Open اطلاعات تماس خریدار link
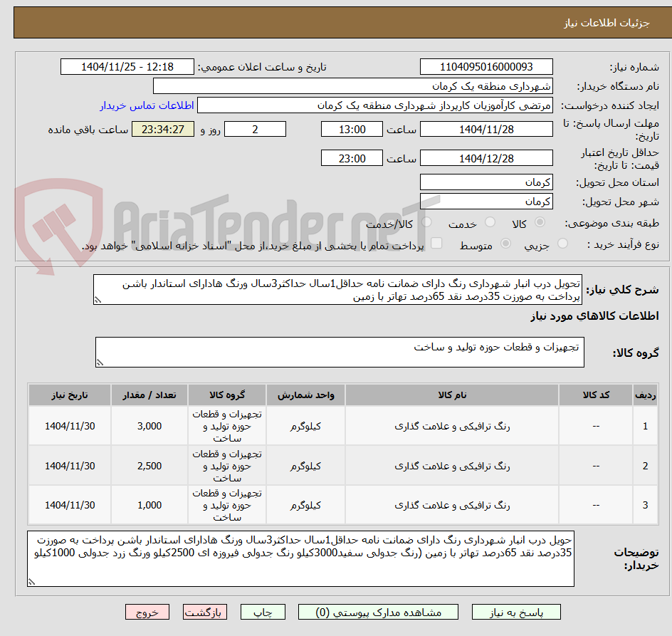The width and height of the screenshot is (672, 636). (x=147, y=105)
